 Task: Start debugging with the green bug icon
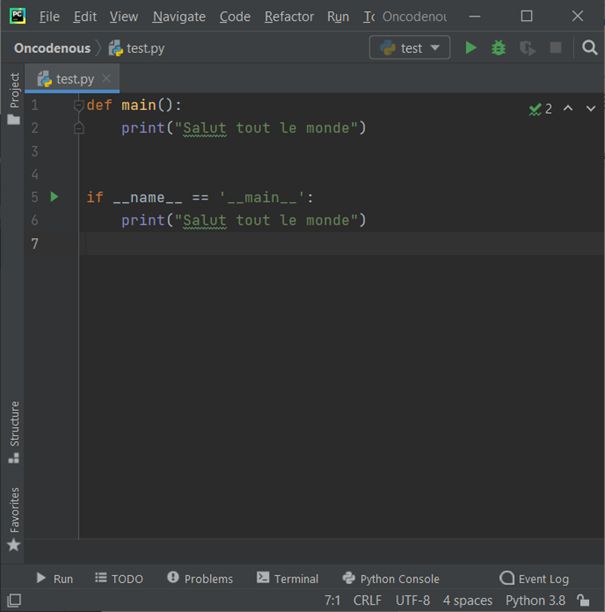[498, 48]
